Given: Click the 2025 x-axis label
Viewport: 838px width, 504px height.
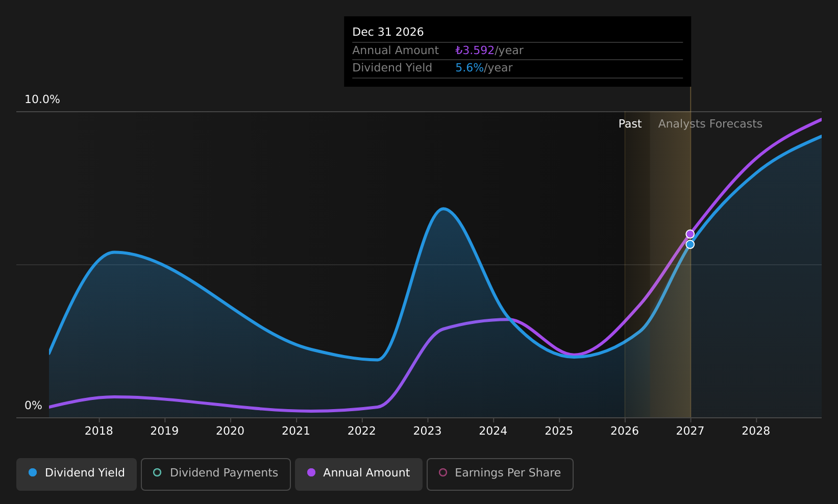Looking at the screenshot, I should (559, 431).
